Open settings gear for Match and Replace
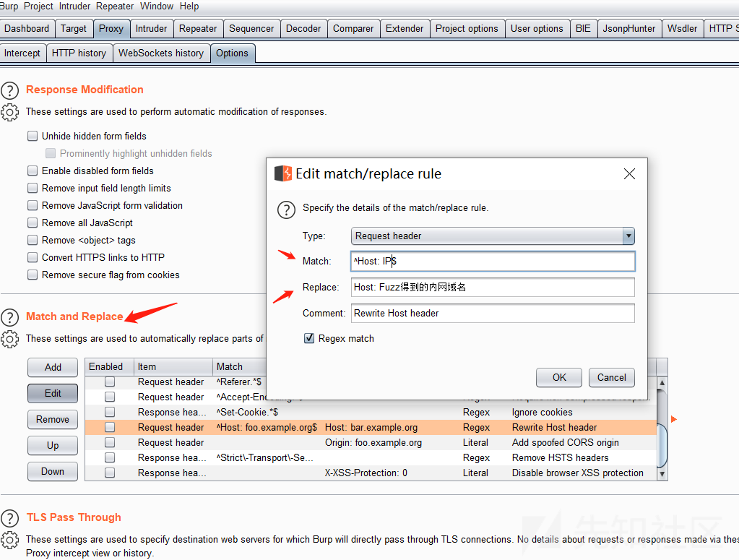 [10, 339]
